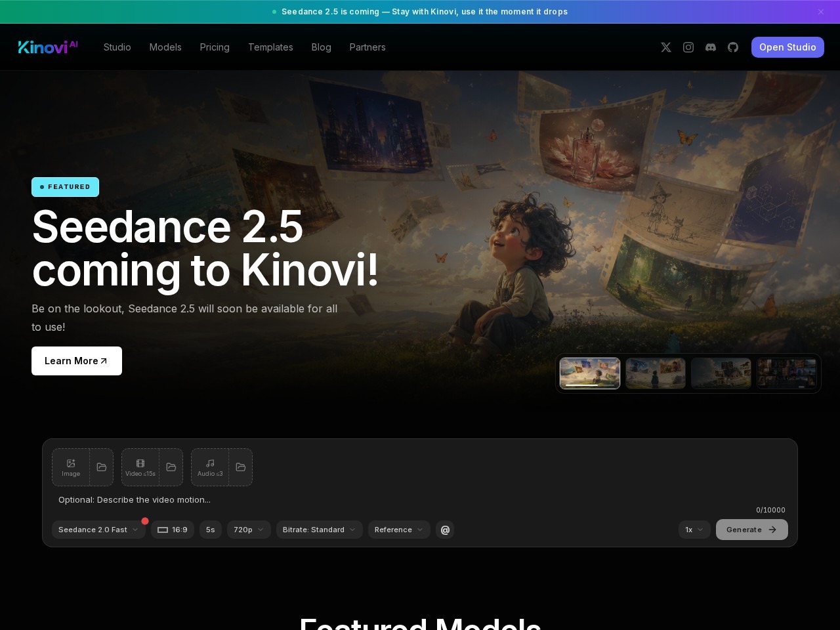The image size is (840, 630).
Task: Select the first hero carousel thumbnail
Action: tap(590, 373)
